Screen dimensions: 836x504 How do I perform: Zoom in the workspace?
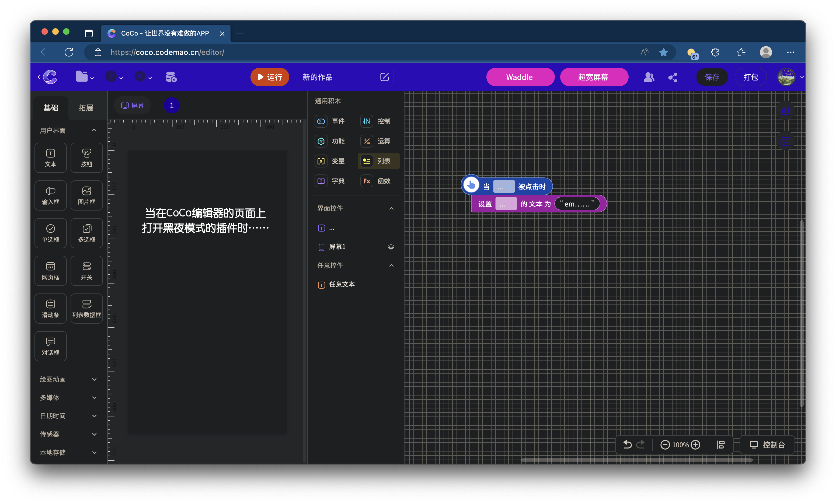[695, 445]
